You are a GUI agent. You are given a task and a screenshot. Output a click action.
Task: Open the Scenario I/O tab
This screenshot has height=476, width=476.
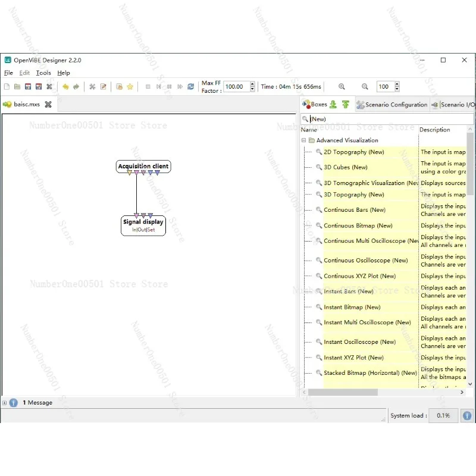click(453, 105)
